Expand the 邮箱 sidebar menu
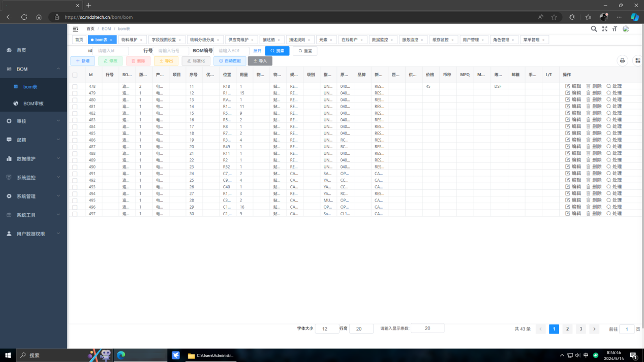644x362 pixels. (34, 140)
